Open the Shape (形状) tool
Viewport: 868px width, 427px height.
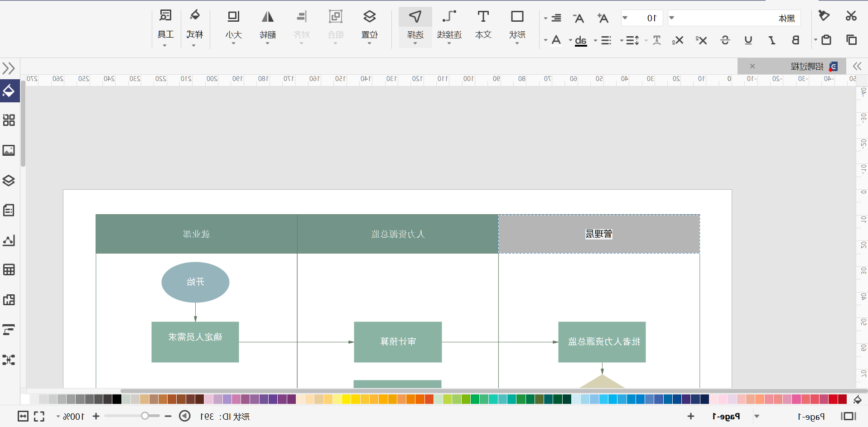click(517, 26)
